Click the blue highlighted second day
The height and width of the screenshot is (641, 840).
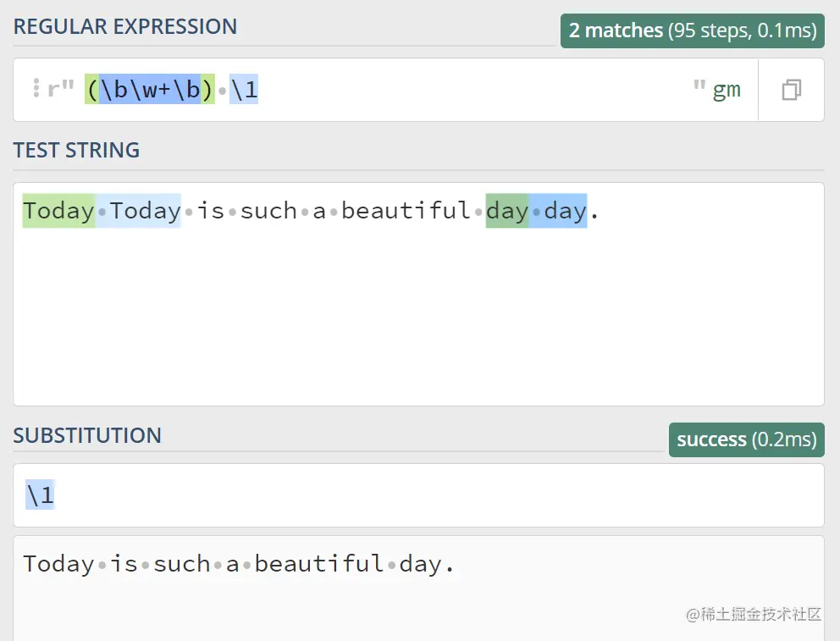pos(564,210)
